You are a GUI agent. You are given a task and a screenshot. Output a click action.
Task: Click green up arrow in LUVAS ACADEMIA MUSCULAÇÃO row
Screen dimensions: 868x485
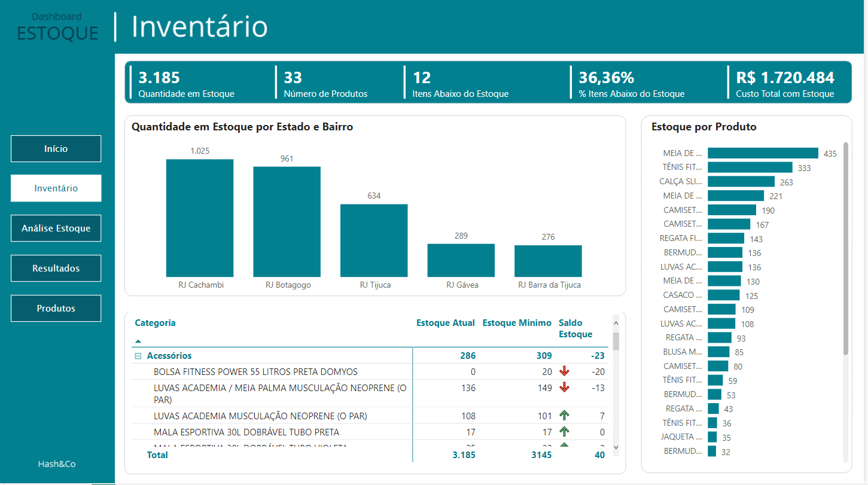click(x=564, y=416)
